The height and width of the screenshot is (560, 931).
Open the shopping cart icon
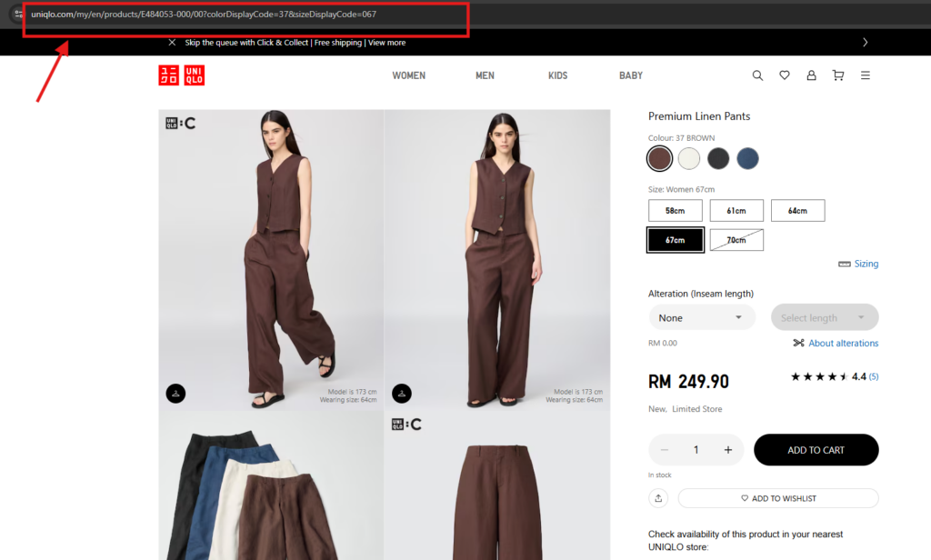pos(838,75)
